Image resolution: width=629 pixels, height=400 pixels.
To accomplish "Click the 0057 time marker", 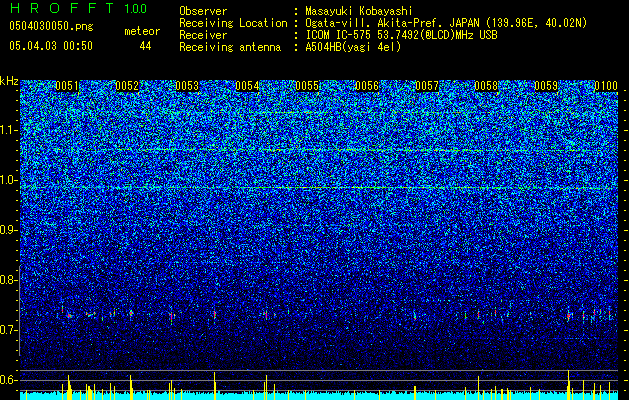I will (427, 86).
